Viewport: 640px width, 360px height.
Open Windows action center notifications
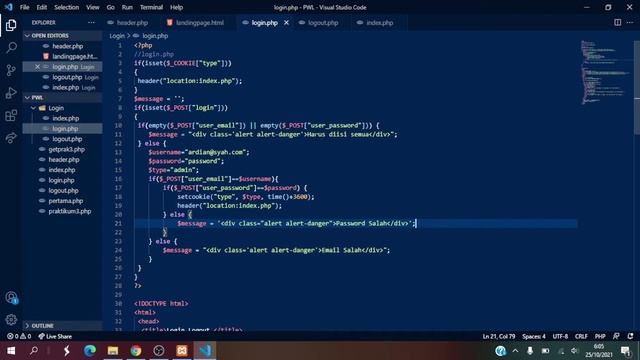(x=625, y=351)
